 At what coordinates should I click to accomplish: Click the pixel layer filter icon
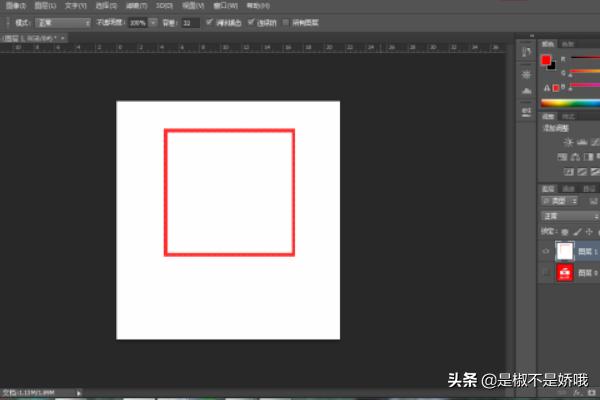pyautogui.click(x=593, y=201)
